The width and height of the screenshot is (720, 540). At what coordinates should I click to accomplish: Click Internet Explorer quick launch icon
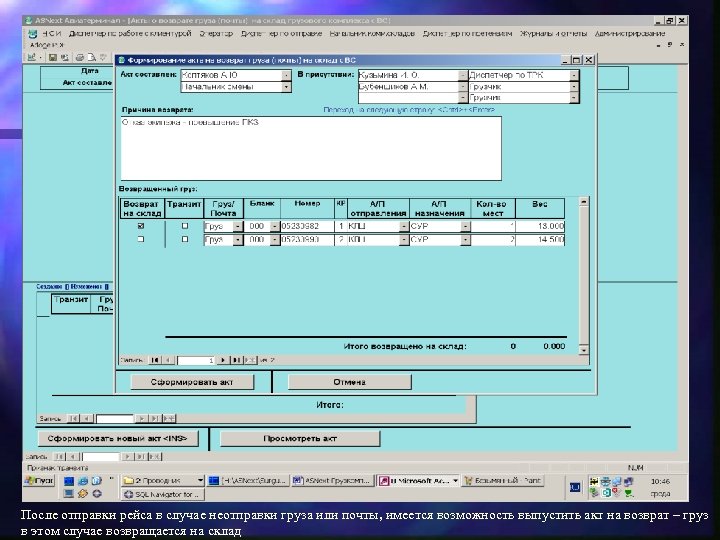(83, 481)
